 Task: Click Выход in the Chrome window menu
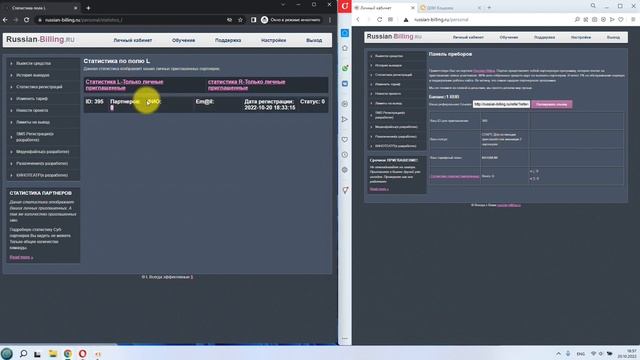coord(314,40)
